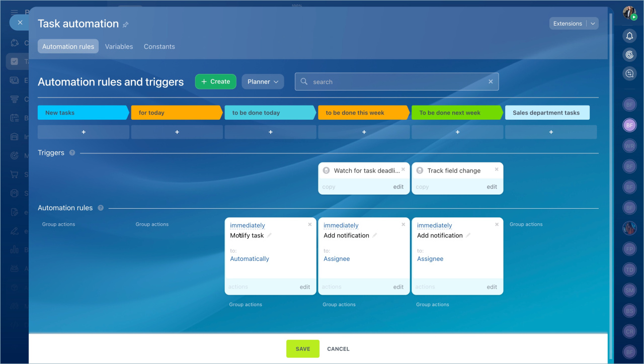This screenshot has height=364, width=644.
Task: Add a rule under New tasks with plus
Action: pyautogui.click(x=84, y=132)
